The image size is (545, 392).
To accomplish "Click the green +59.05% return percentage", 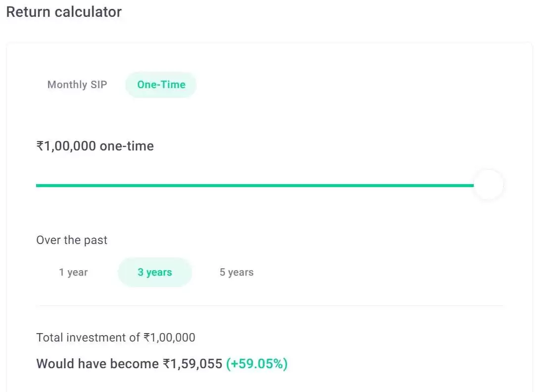I will 256,363.
